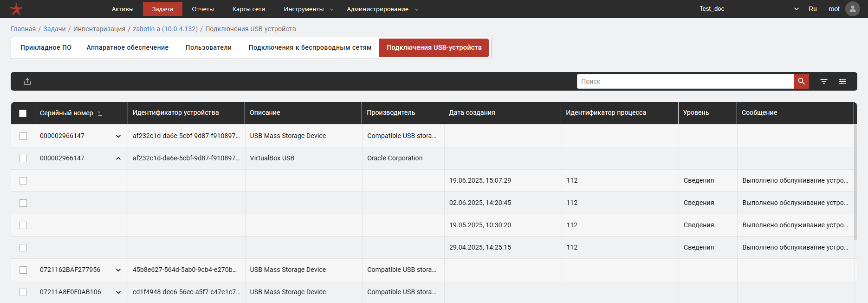Focus the Поиск search input field

pos(685,81)
